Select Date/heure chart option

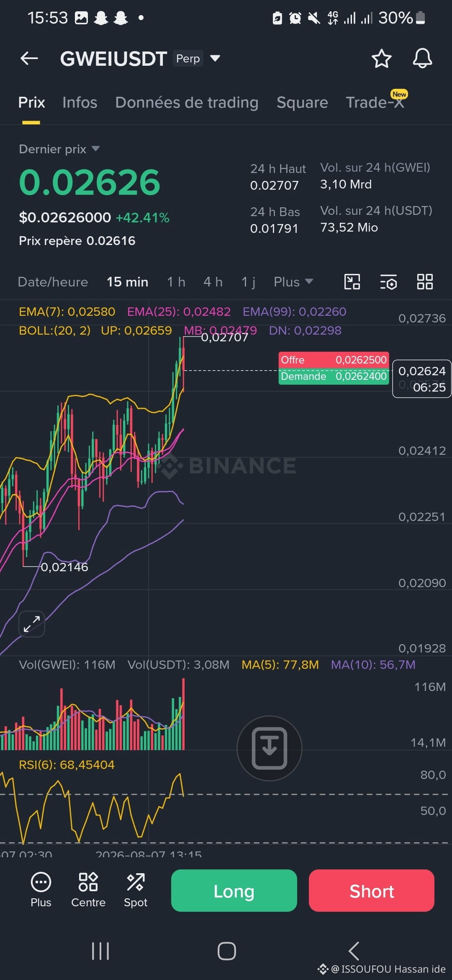(x=53, y=282)
